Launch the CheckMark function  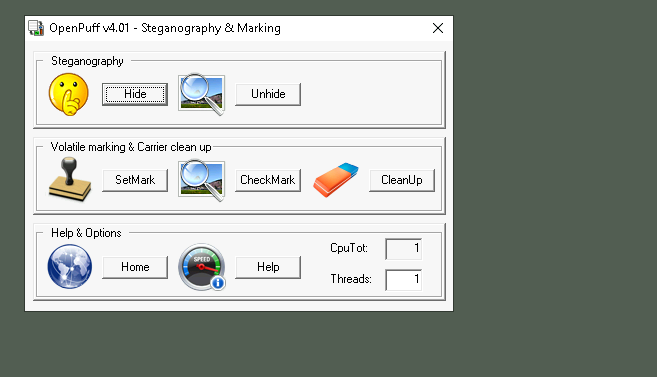[268, 180]
